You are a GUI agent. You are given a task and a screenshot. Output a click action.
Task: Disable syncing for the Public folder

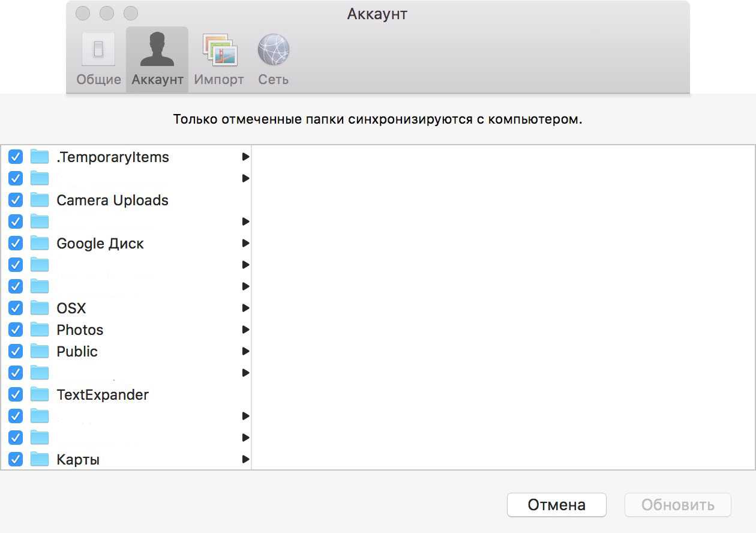click(16, 352)
